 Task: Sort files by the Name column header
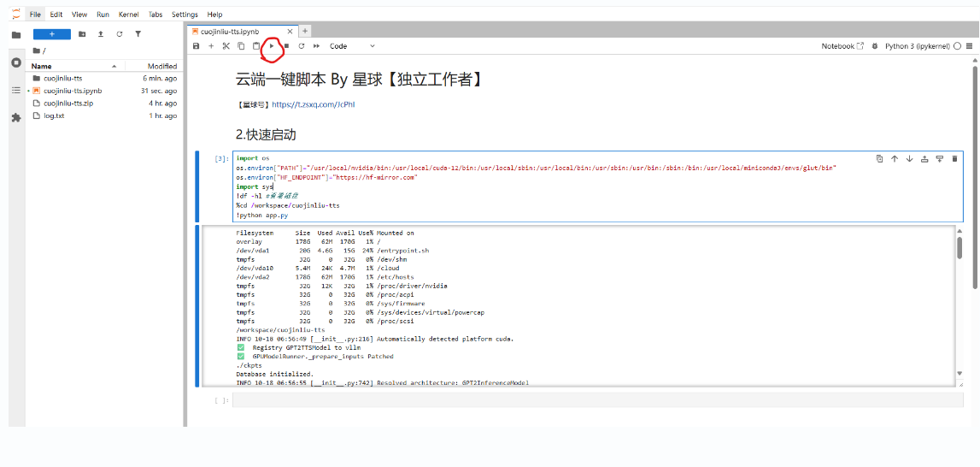coord(41,66)
